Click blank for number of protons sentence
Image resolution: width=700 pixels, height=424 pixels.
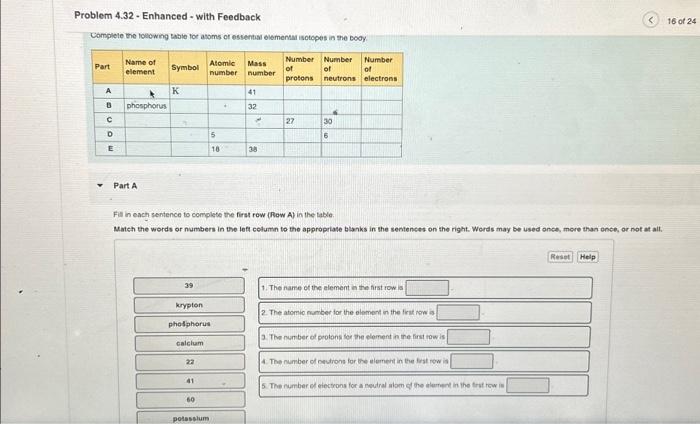coord(468,337)
